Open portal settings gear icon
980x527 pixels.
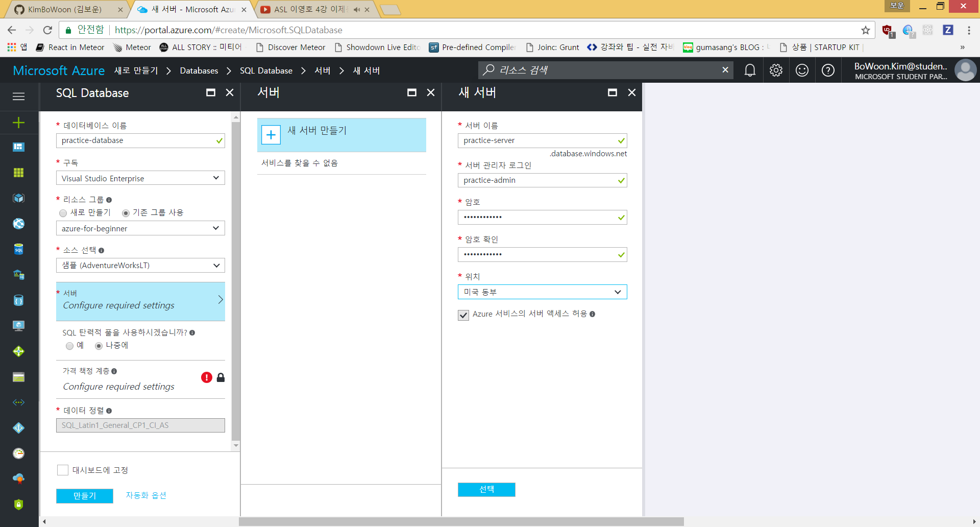point(776,70)
